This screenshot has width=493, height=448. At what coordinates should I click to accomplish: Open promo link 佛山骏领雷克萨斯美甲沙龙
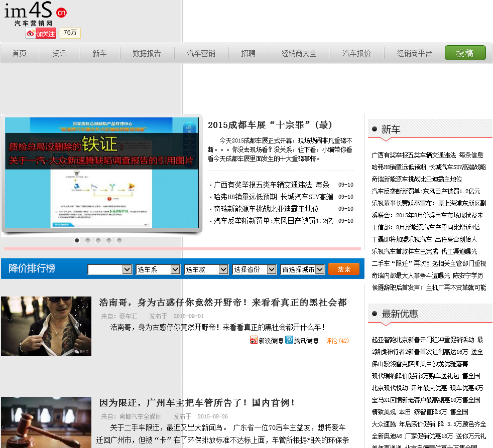[x=420, y=364]
